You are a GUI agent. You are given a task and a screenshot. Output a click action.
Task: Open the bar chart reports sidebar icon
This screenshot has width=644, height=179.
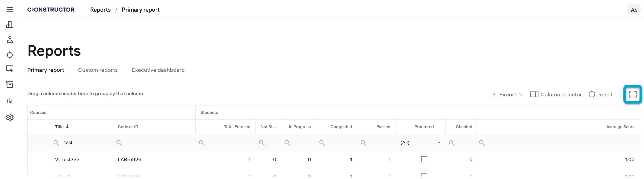(x=10, y=101)
